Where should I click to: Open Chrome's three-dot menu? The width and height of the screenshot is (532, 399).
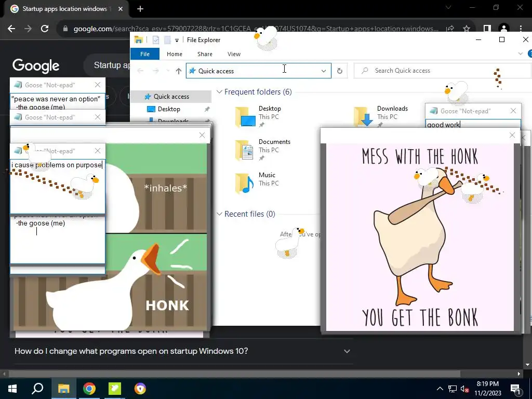[521, 29]
